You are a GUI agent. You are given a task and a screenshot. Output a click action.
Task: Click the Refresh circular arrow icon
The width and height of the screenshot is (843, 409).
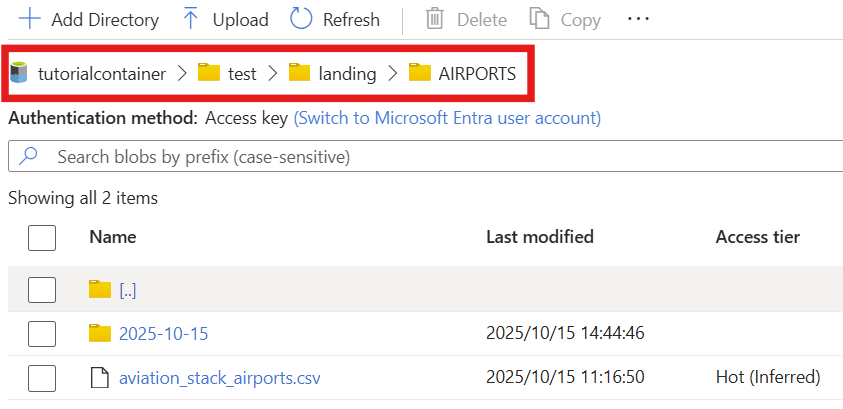pyautogui.click(x=301, y=19)
